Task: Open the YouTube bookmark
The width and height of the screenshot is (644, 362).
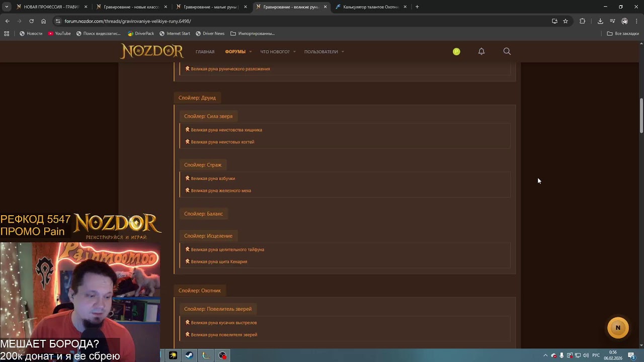Action: 59,34
